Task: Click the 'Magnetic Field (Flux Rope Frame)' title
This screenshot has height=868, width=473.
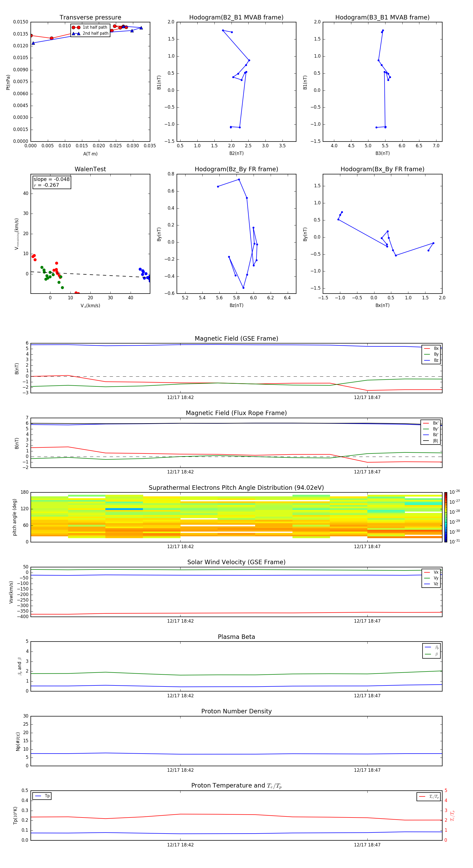Action: pos(236,413)
